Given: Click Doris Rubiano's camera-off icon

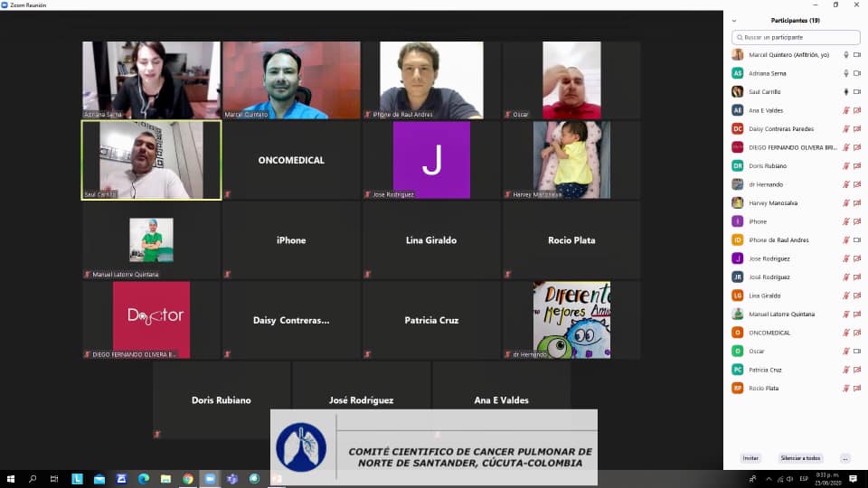Looking at the screenshot, I should 857,166.
